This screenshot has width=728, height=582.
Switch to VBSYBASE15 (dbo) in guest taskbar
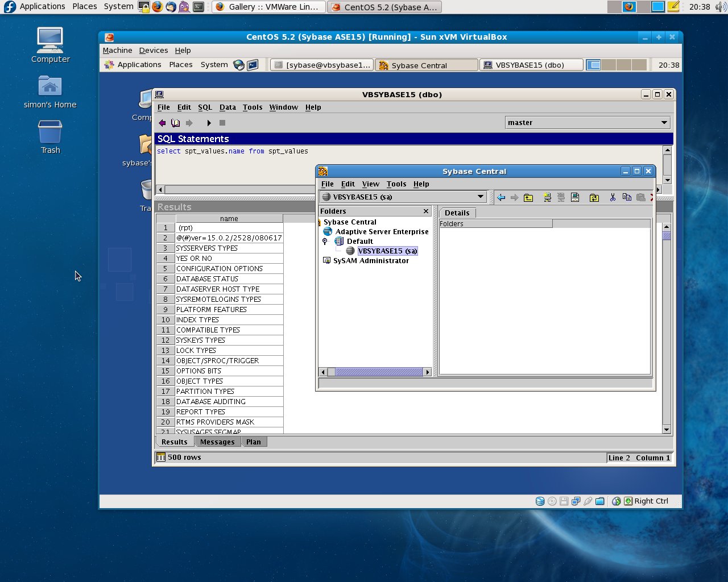531,65
